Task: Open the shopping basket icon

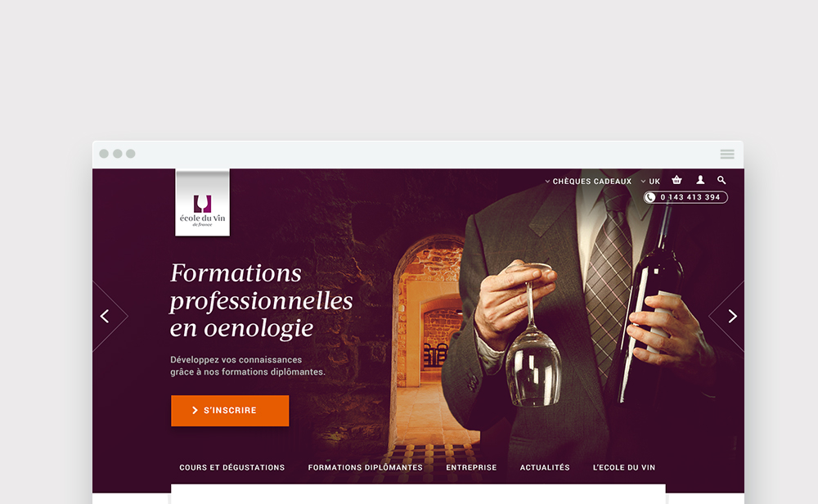Action: [x=676, y=180]
